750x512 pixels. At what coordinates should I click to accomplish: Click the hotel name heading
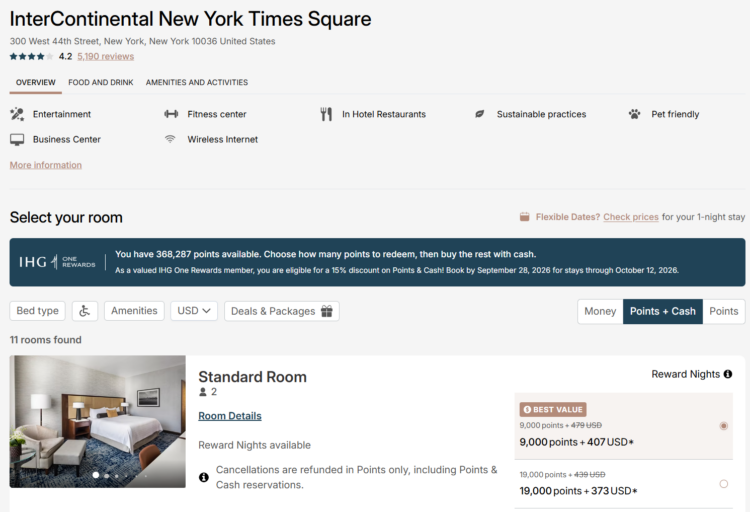tap(190, 19)
